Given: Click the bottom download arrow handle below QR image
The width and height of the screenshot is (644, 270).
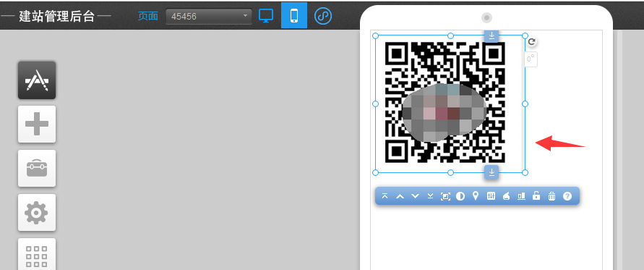Looking at the screenshot, I should [491, 172].
